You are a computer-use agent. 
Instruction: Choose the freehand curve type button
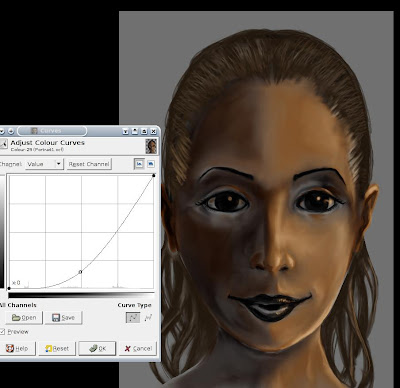point(148,318)
